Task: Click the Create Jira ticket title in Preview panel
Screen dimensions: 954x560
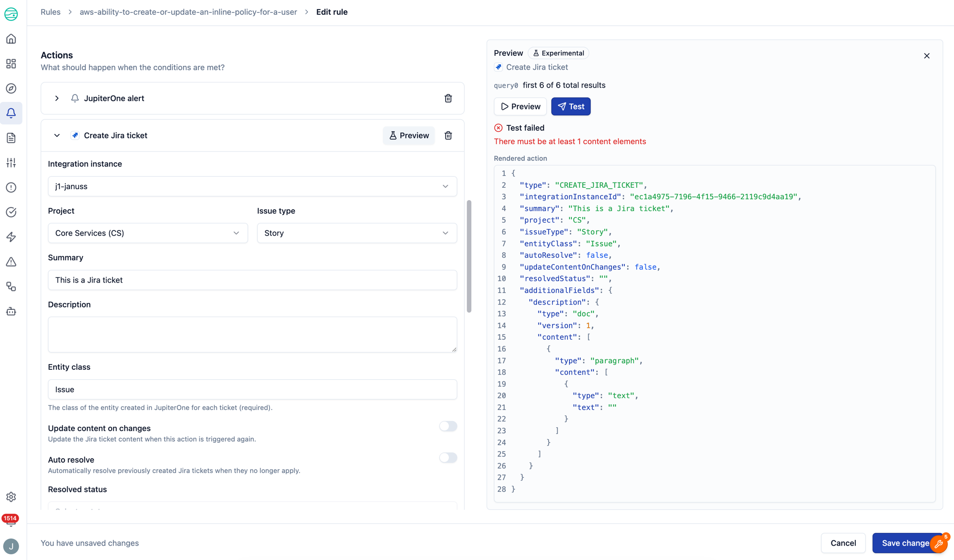Action: (537, 67)
